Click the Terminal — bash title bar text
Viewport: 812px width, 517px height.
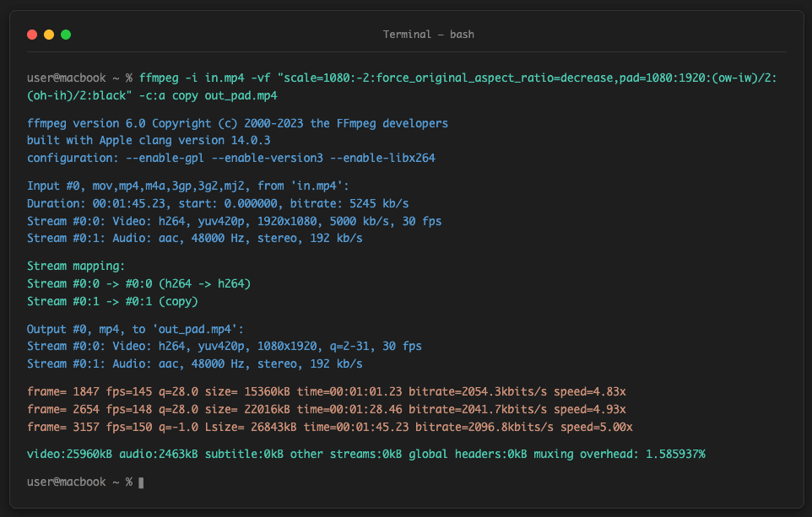tap(427, 34)
